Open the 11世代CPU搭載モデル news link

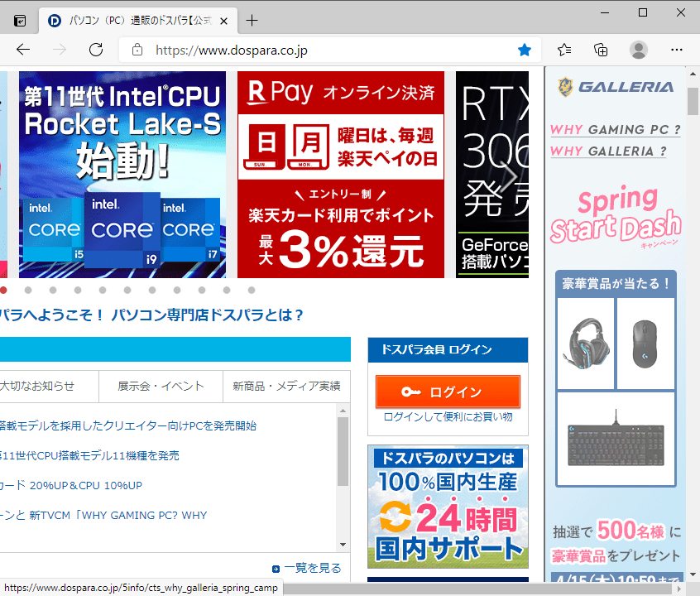click(x=89, y=456)
